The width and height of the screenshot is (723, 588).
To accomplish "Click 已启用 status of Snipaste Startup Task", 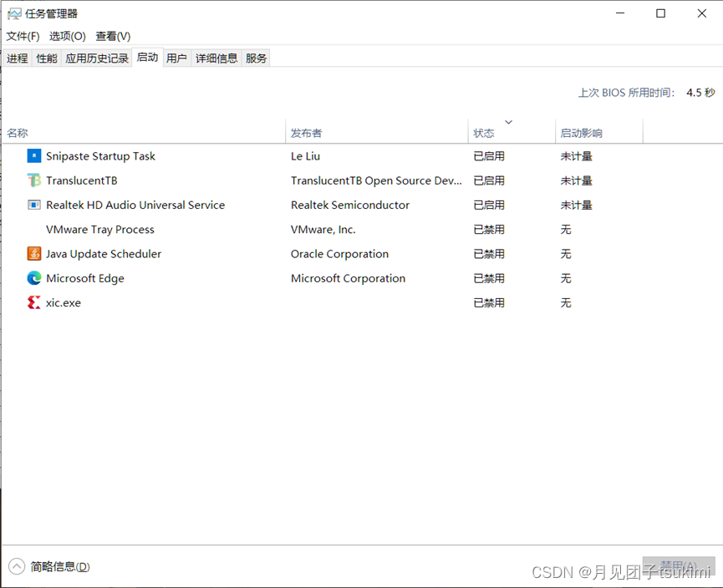I will (489, 156).
